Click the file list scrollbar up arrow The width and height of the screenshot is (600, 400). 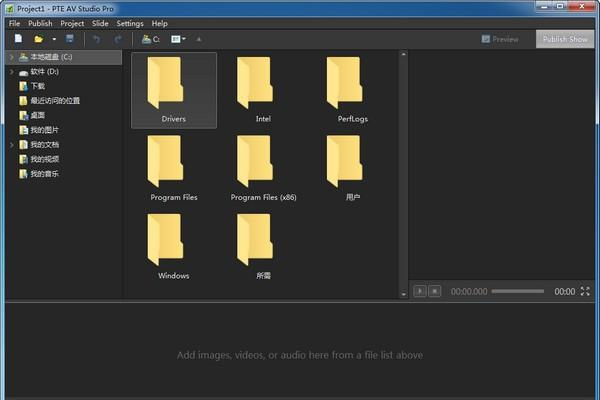pyautogui.click(x=403, y=54)
